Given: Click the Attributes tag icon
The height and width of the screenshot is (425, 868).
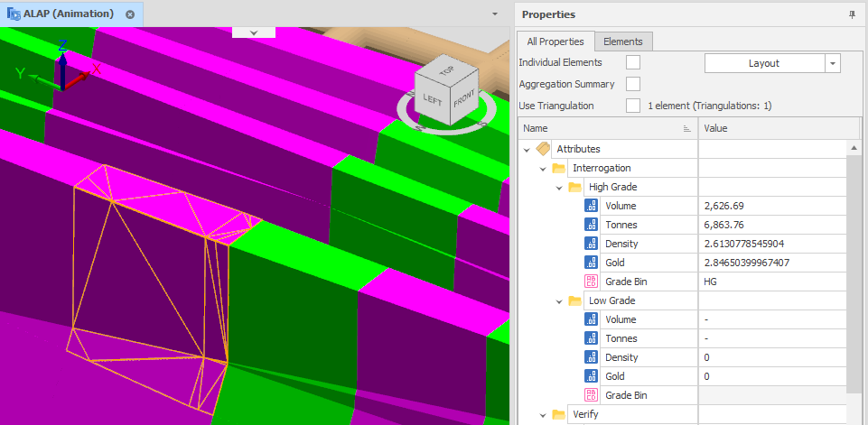Looking at the screenshot, I should (543, 149).
